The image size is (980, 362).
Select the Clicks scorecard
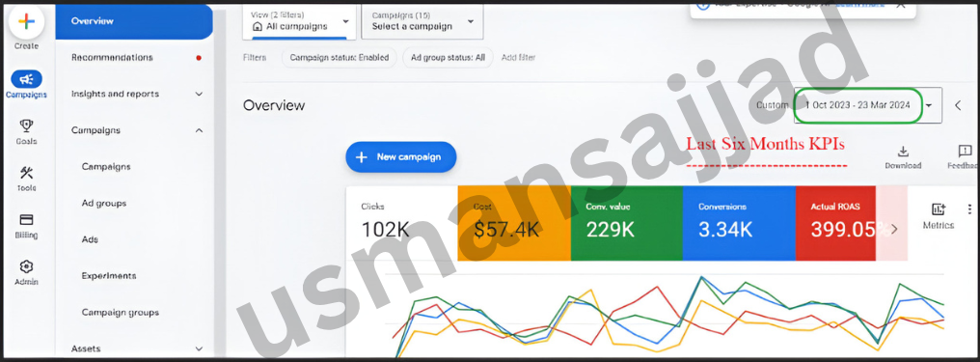401,223
